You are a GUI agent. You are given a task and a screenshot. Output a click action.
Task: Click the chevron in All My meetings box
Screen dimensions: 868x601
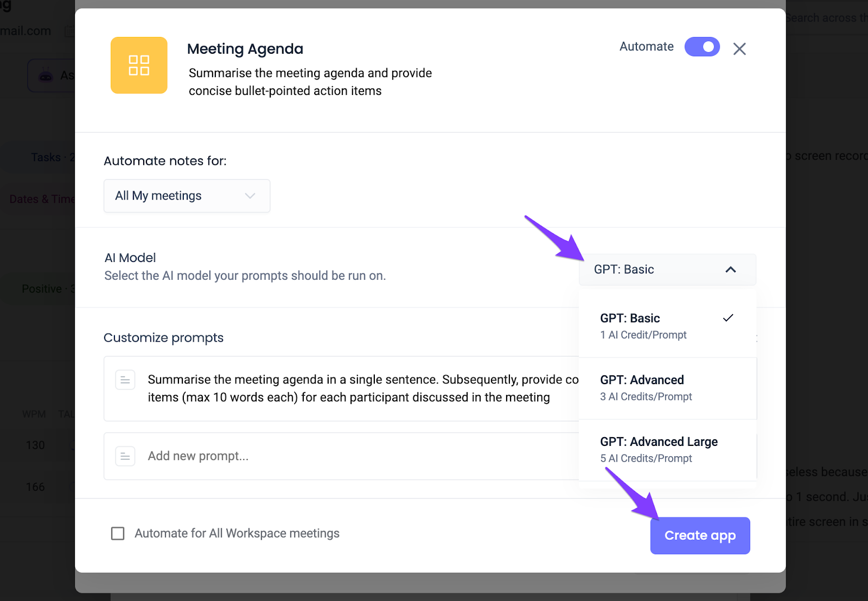coord(250,196)
